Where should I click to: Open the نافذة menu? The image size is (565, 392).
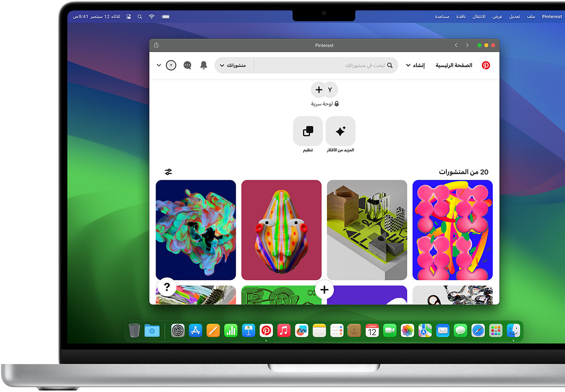pos(461,17)
